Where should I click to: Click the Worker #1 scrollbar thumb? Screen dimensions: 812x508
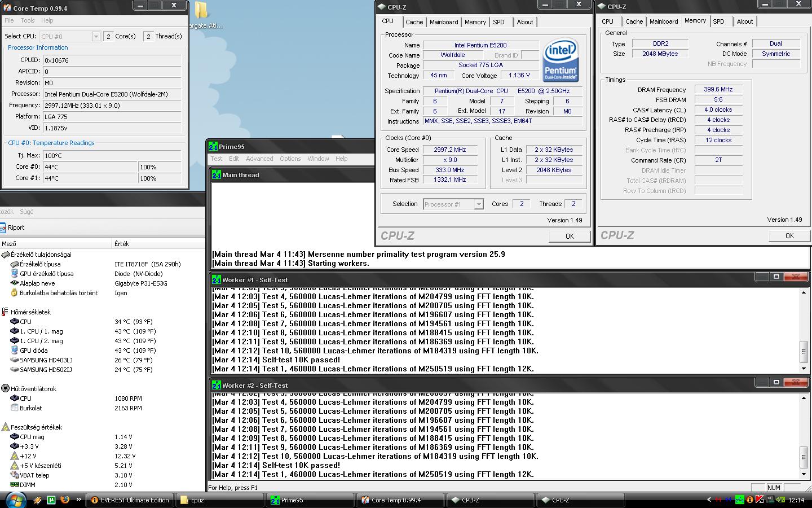tap(804, 352)
